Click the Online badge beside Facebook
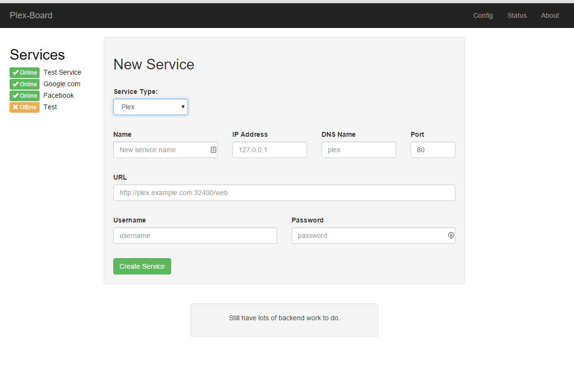Screen dimensions: 574x392 click(25, 96)
